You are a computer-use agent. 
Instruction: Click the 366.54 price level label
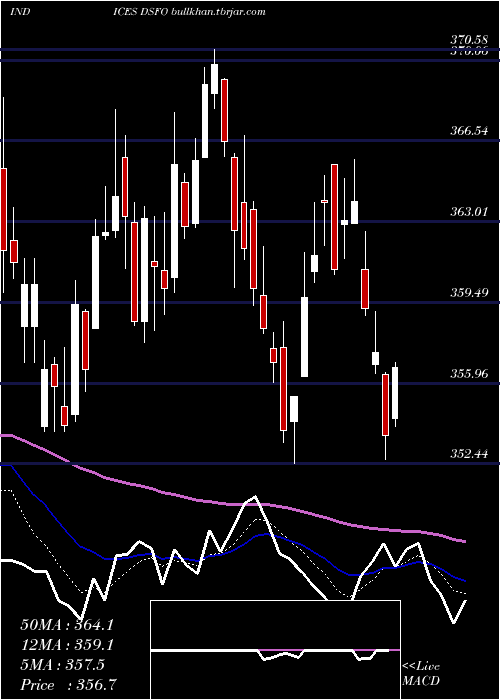tap(468, 131)
